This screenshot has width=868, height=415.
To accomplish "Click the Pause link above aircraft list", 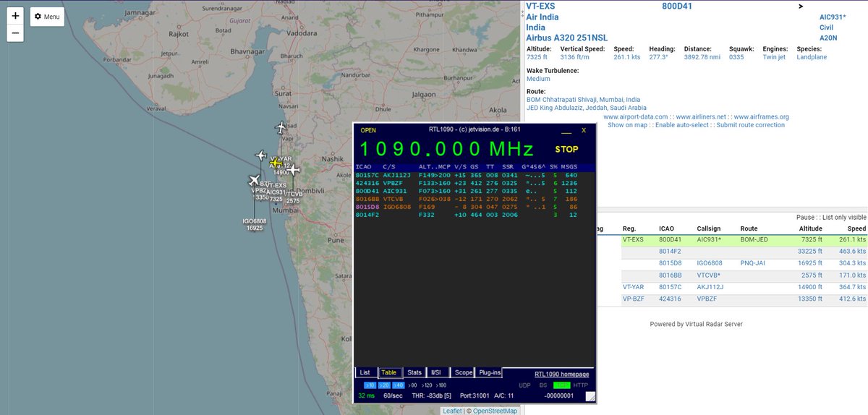I will pos(804,216).
